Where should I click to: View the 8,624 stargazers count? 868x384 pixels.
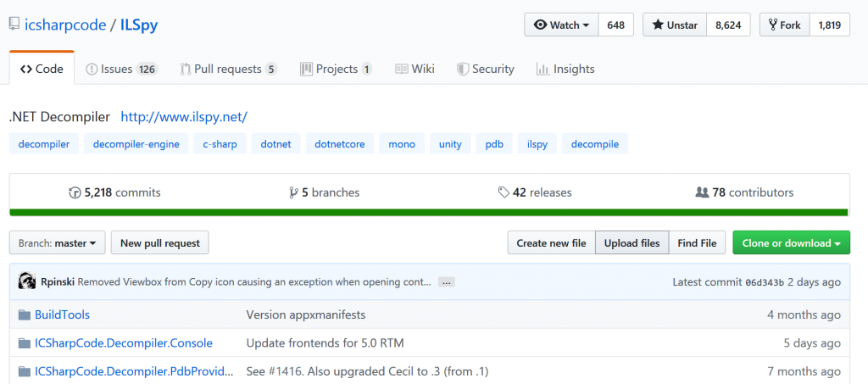728,25
